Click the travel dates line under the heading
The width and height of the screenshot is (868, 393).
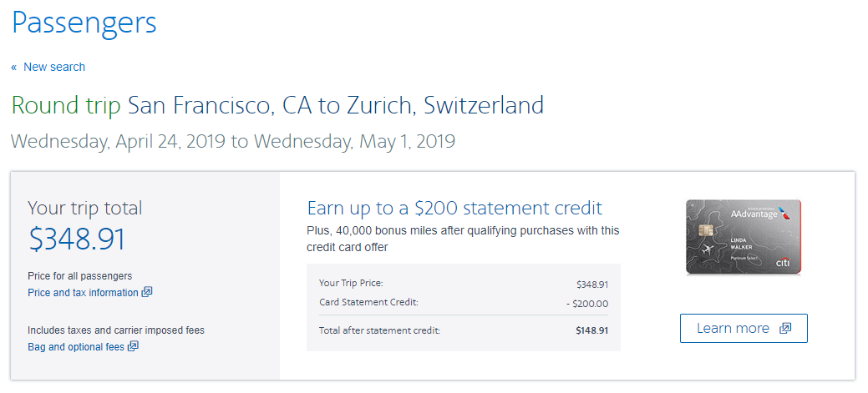click(233, 141)
